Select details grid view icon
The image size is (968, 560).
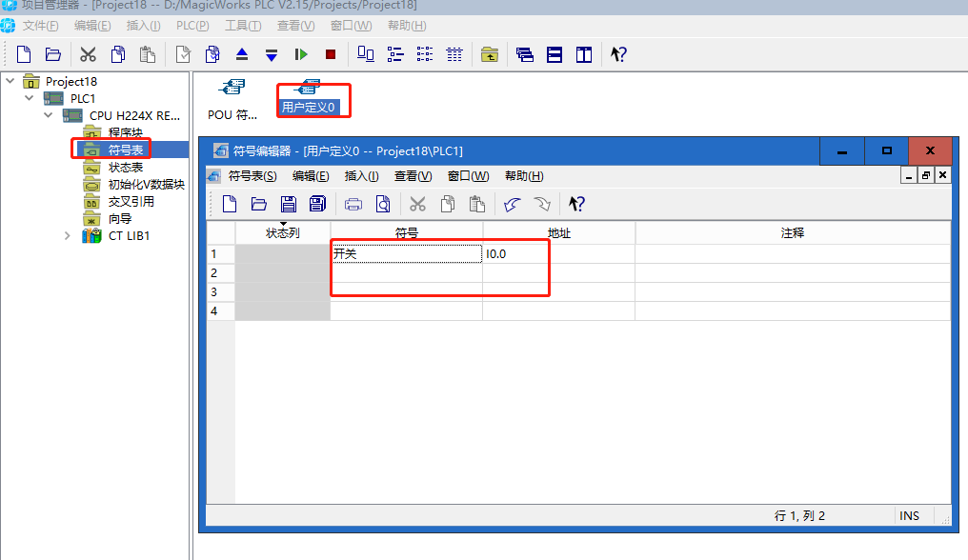[x=454, y=54]
